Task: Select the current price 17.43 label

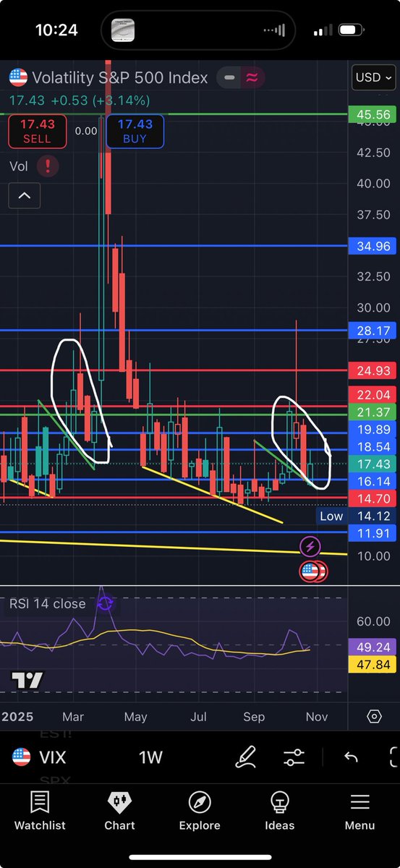Action: (371, 464)
